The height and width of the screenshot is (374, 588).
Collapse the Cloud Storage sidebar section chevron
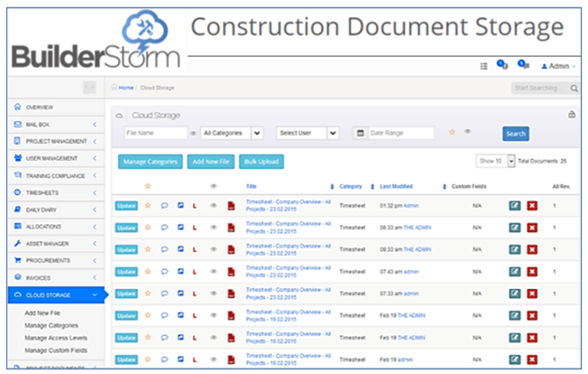(94, 295)
